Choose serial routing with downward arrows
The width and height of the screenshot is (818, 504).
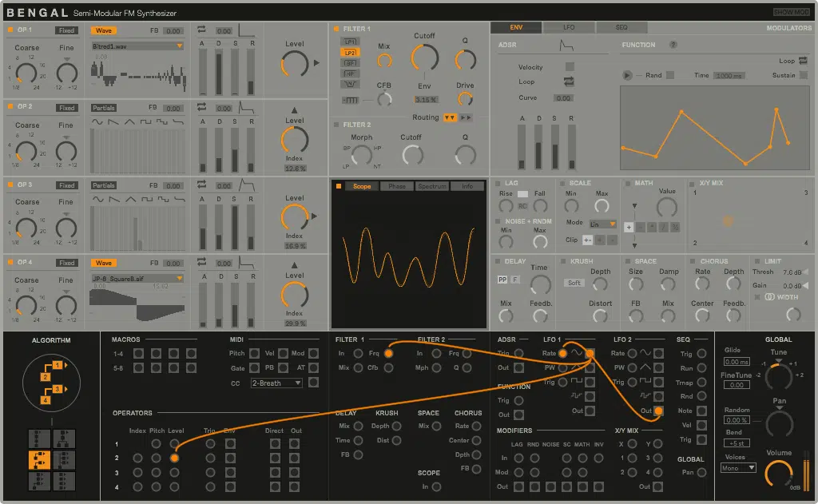coord(450,118)
